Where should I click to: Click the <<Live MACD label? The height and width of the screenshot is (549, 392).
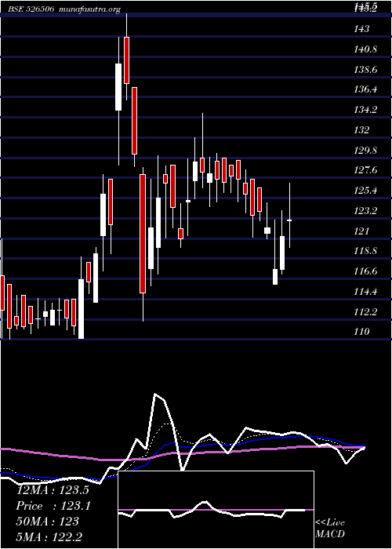(330, 529)
